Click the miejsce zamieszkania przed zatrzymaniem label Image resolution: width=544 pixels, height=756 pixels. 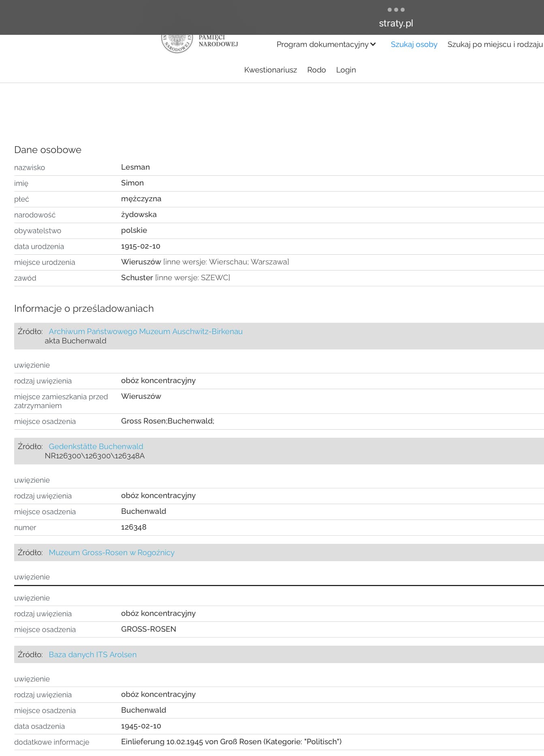pos(61,401)
